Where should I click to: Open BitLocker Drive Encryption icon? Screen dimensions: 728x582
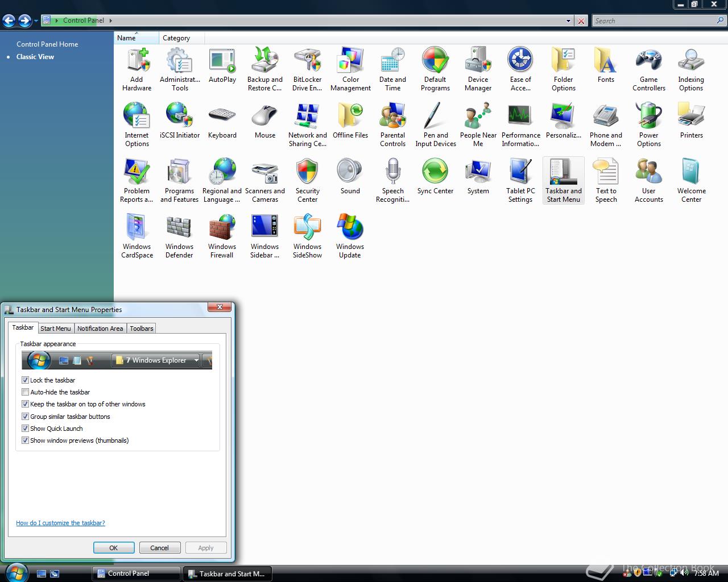[x=308, y=69]
